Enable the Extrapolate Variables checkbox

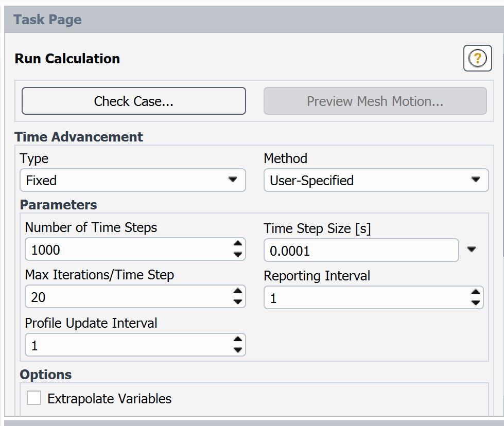click(x=34, y=398)
